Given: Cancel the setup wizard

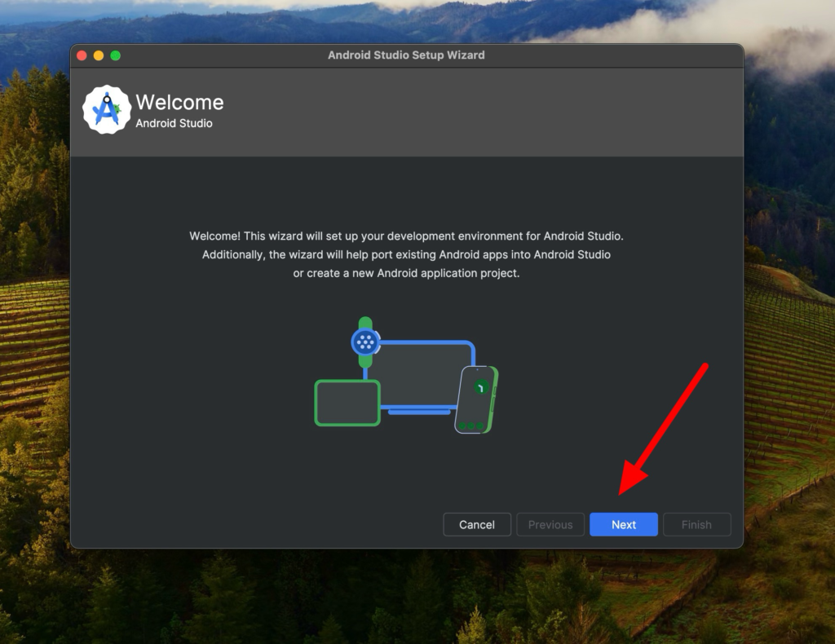Looking at the screenshot, I should click(476, 524).
